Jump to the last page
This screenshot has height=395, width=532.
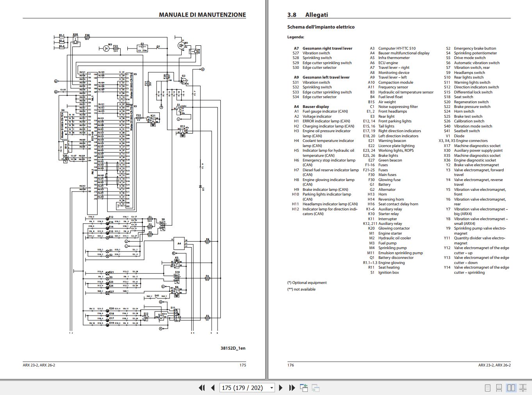(x=291, y=387)
